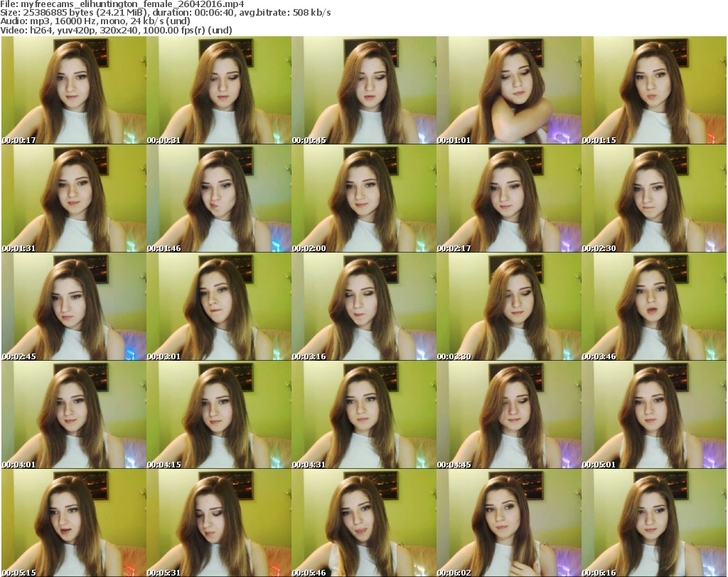Screen dimensions: 728x577
Task: Select the thumbnail stamped 00:06:02
Action: pos(509,523)
